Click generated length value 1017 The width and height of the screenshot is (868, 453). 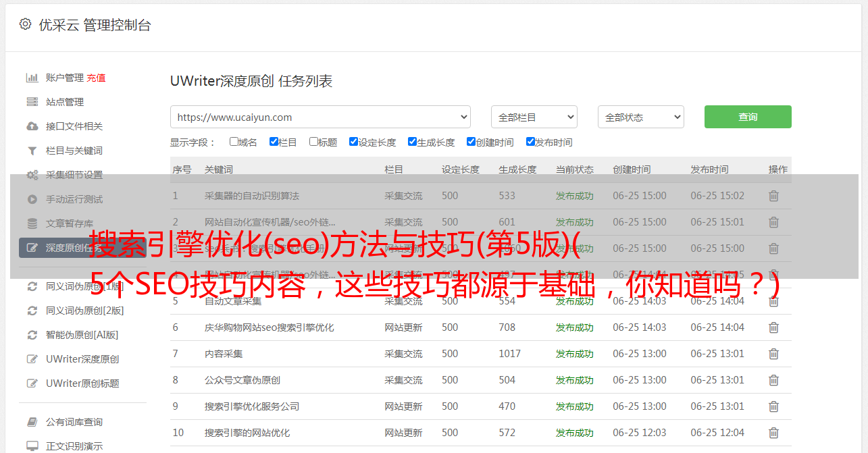coord(510,354)
